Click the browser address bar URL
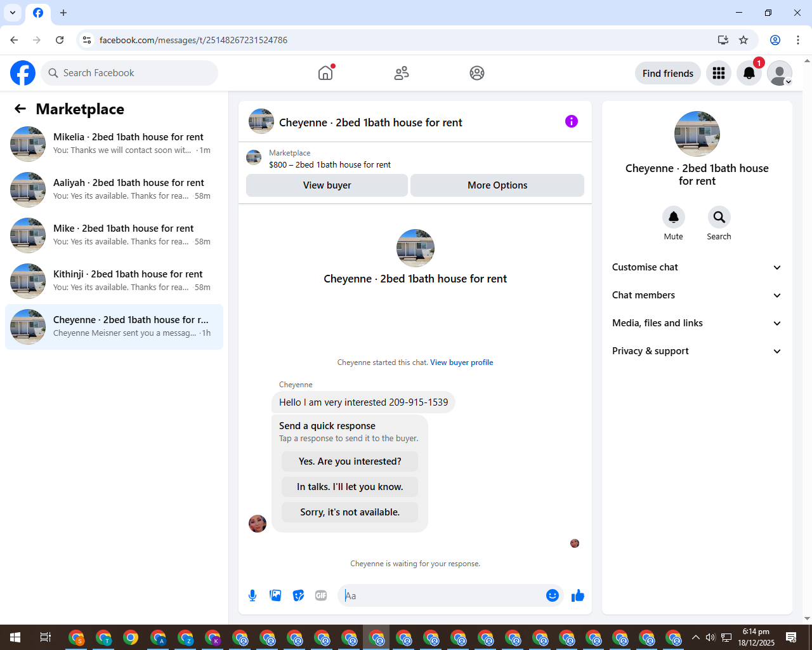Screen dimensions: 812x650 point(193,40)
